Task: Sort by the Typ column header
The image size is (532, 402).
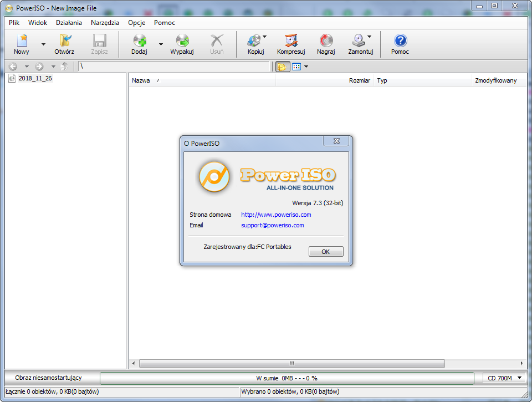Action: tap(423, 80)
